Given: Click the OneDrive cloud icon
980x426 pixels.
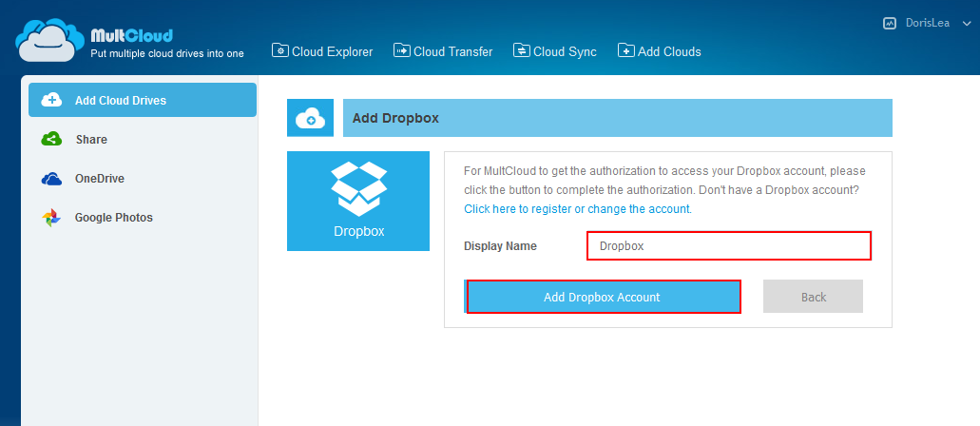Looking at the screenshot, I should tap(51, 179).
